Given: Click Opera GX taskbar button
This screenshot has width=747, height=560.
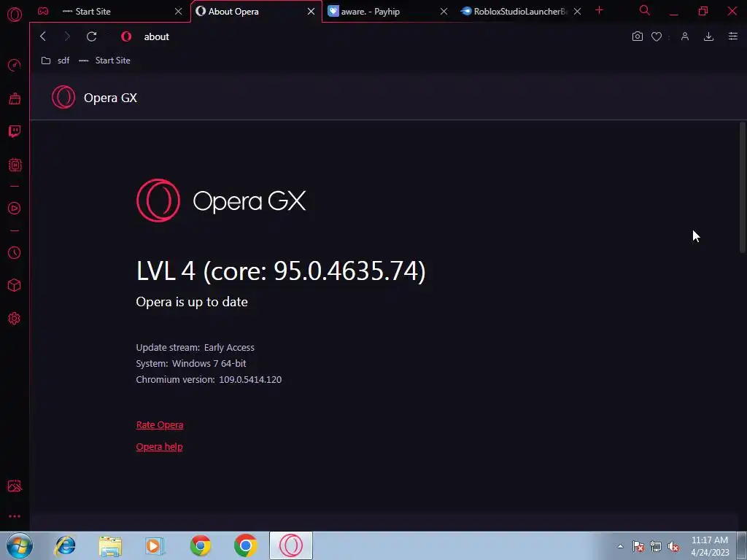Looking at the screenshot, I should pyautogui.click(x=291, y=545).
